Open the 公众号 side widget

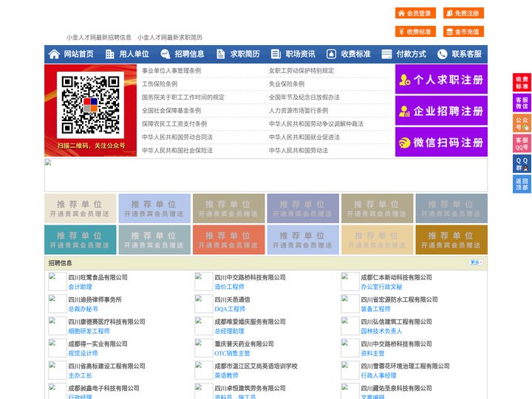(x=522, y=123)
